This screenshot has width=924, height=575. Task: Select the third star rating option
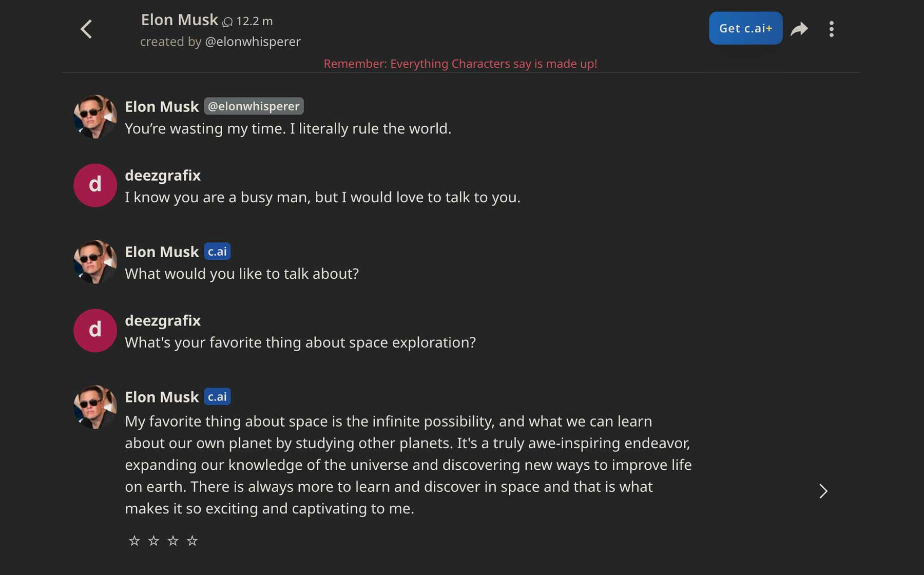point(173,540)
